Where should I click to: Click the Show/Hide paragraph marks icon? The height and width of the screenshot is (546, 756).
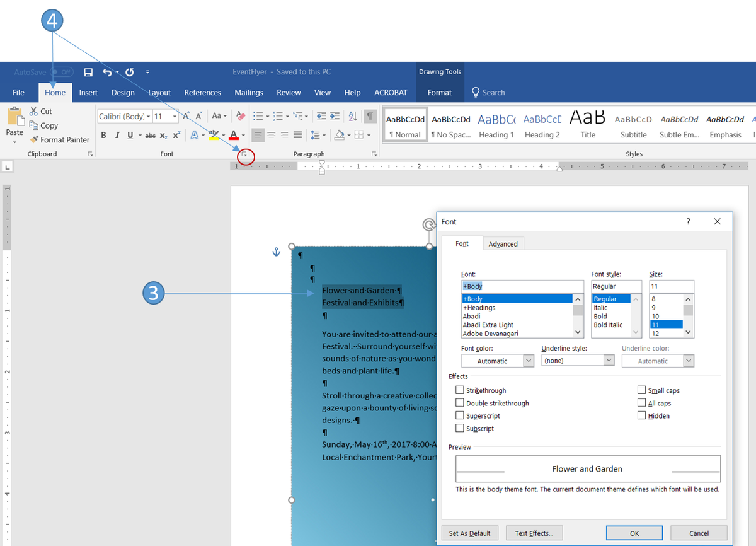click(x=370, y=116)
